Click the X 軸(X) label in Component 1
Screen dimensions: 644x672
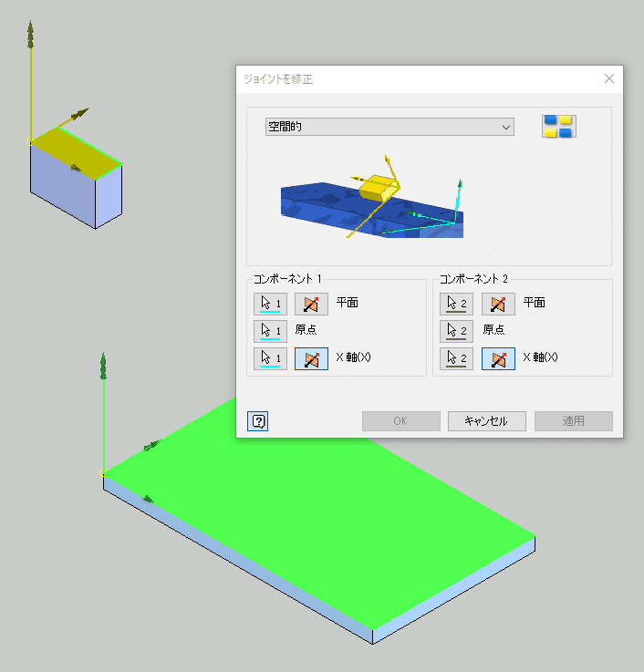tap(353, 357)
